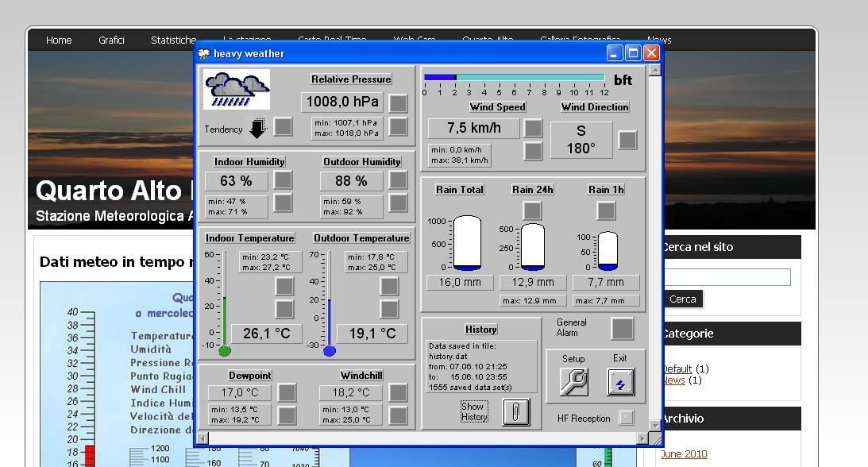Click the Default category link
The width and height of the screenshot is (868, 467).
tap(677, 369)
